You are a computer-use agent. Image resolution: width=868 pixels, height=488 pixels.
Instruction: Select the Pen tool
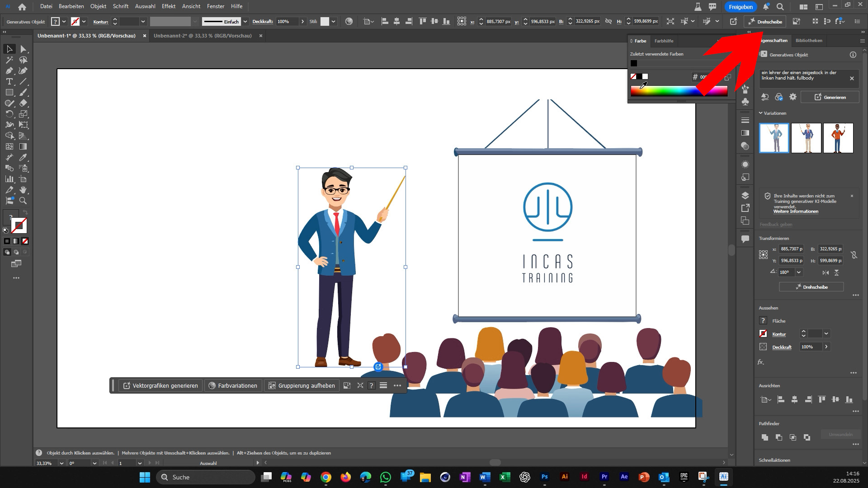coord(9,70)
